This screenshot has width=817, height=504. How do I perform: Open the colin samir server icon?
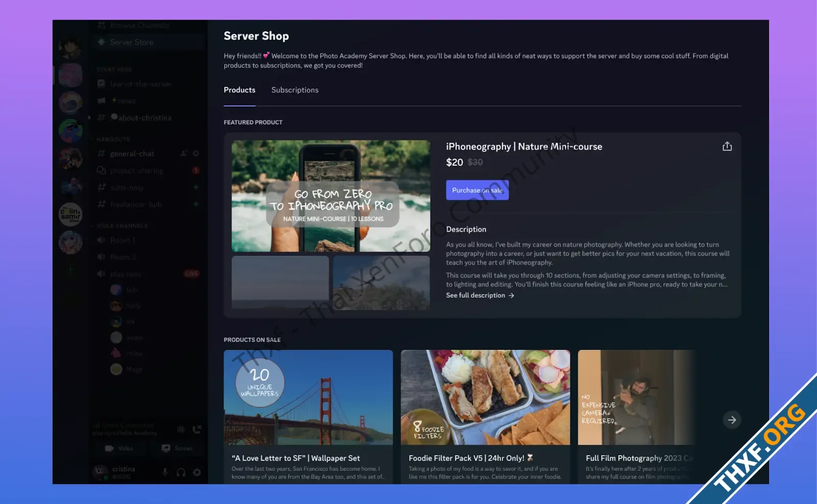pos(70,214)
